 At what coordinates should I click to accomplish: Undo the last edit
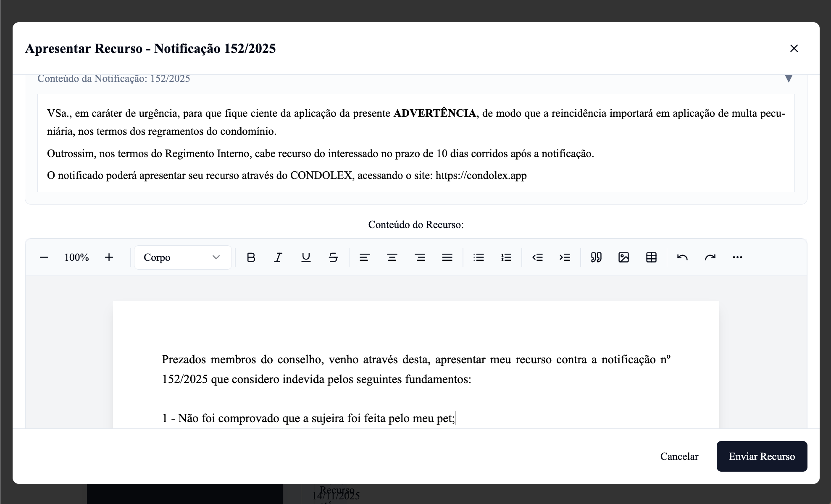click(x=682, y=257)
